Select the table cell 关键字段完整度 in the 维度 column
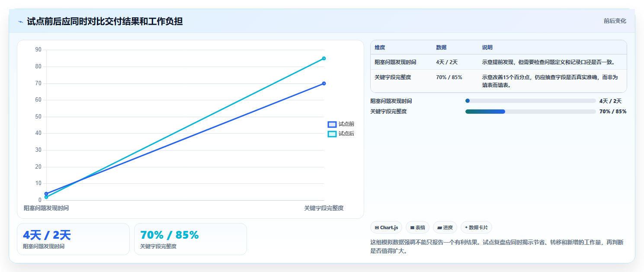This screenshot has width=644, height=272. (x=393, y=77)
